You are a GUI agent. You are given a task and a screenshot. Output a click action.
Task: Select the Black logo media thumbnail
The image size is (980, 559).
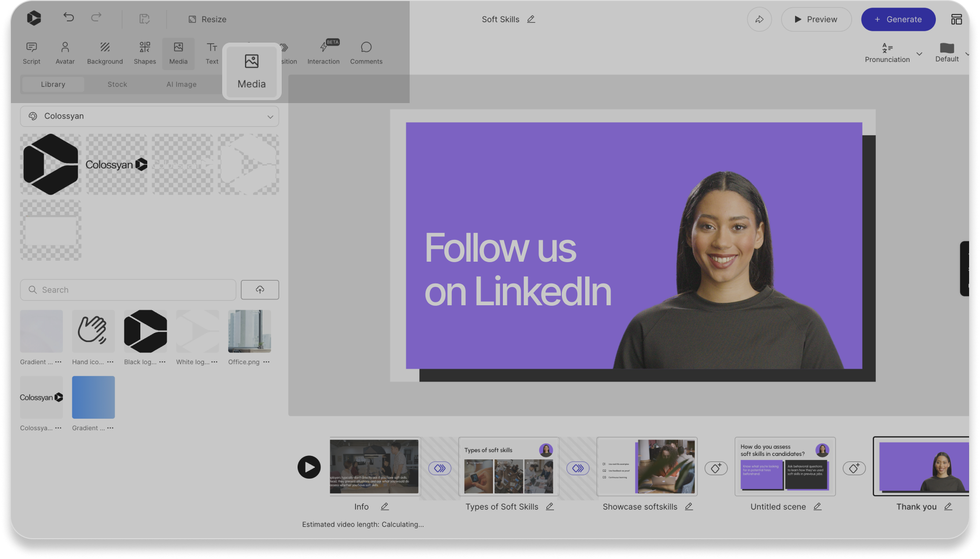pos(145,331)
